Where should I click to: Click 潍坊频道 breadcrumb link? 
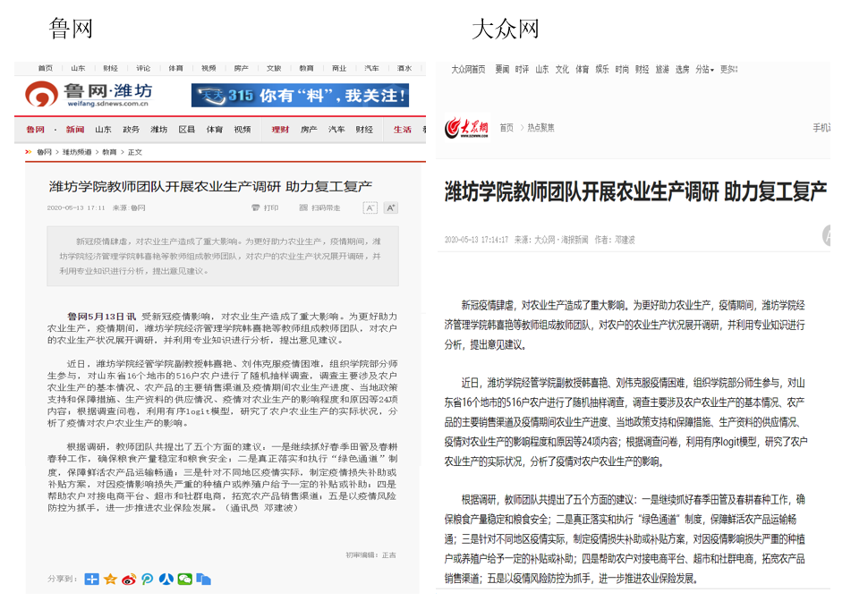77,152
